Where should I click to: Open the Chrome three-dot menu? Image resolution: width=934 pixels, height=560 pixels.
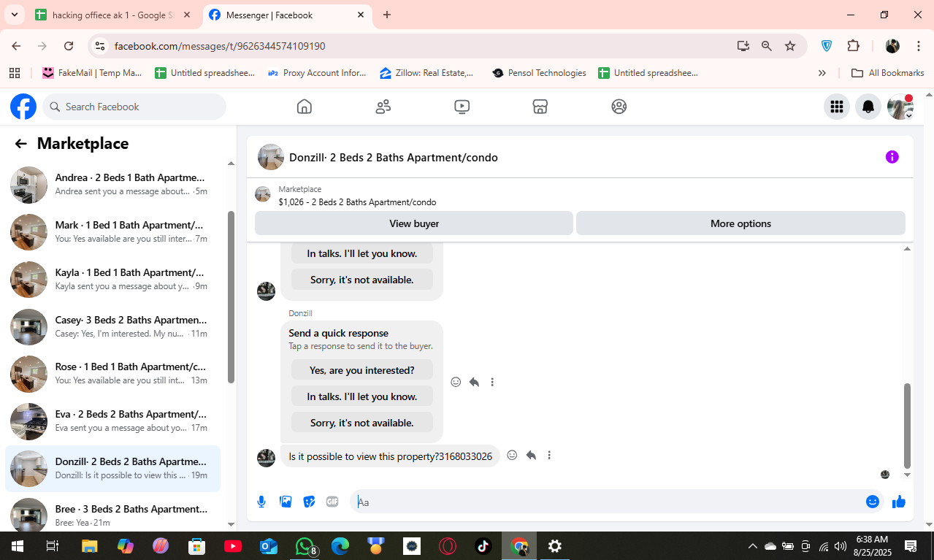919,46
